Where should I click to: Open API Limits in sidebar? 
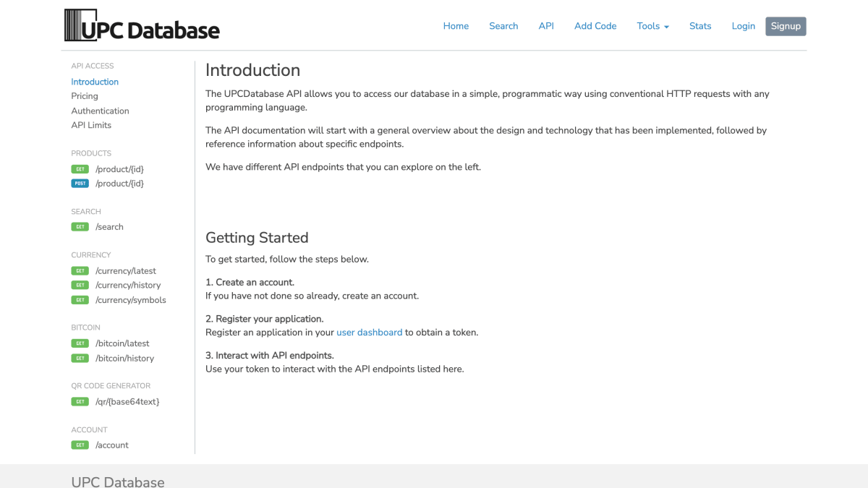click(x=91, y=125)
